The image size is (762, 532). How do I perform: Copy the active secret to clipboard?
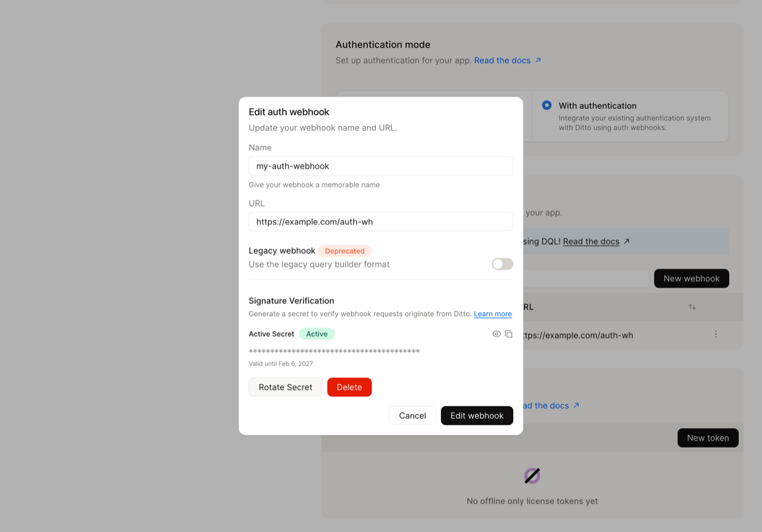click(x=509, y=334)
